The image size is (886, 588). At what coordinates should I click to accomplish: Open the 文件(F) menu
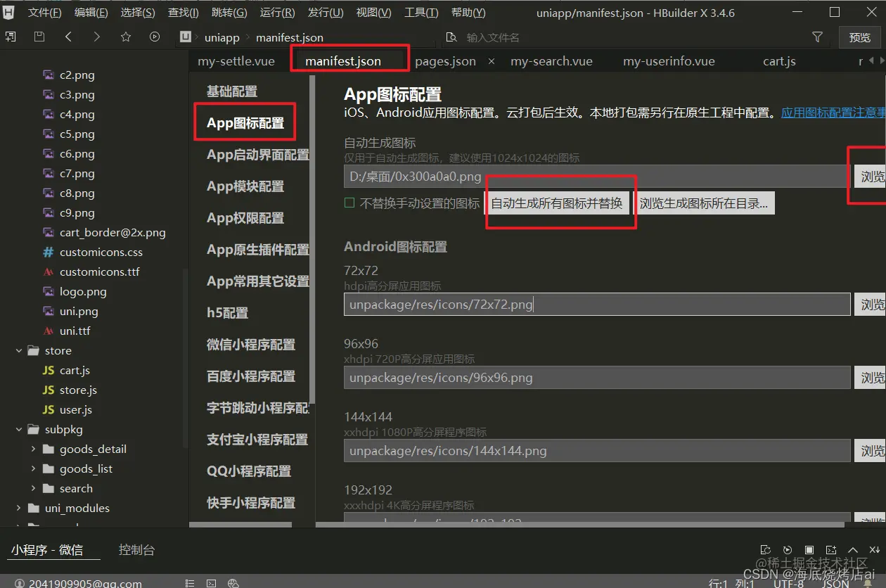click(x=44, y=13)
